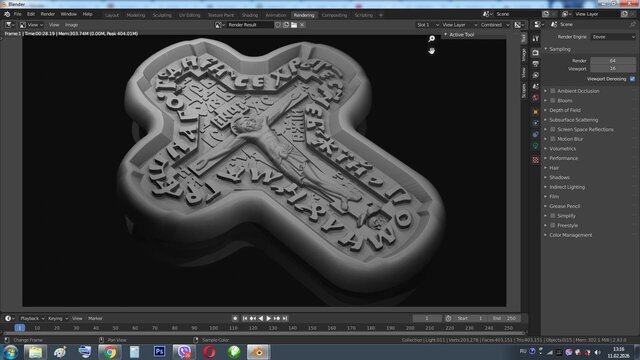Open Opera browser from the taskbar

click(x=209, y=352)
